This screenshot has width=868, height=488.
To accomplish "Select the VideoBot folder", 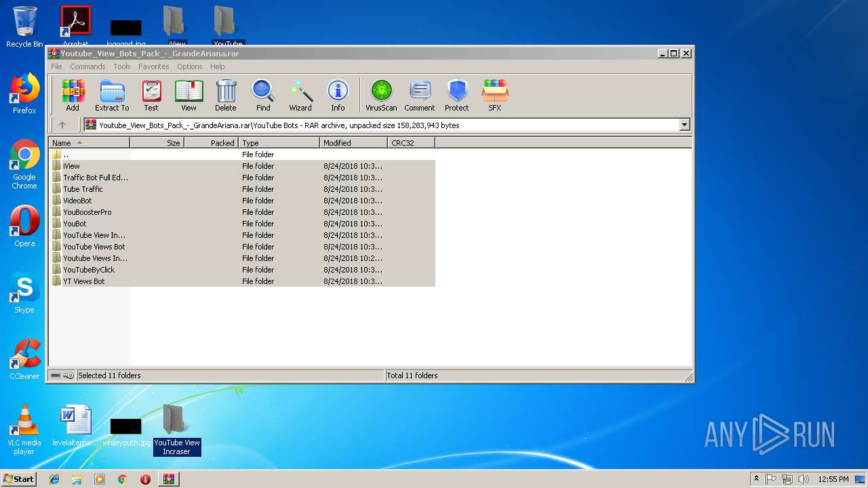I will click(242, 201).
